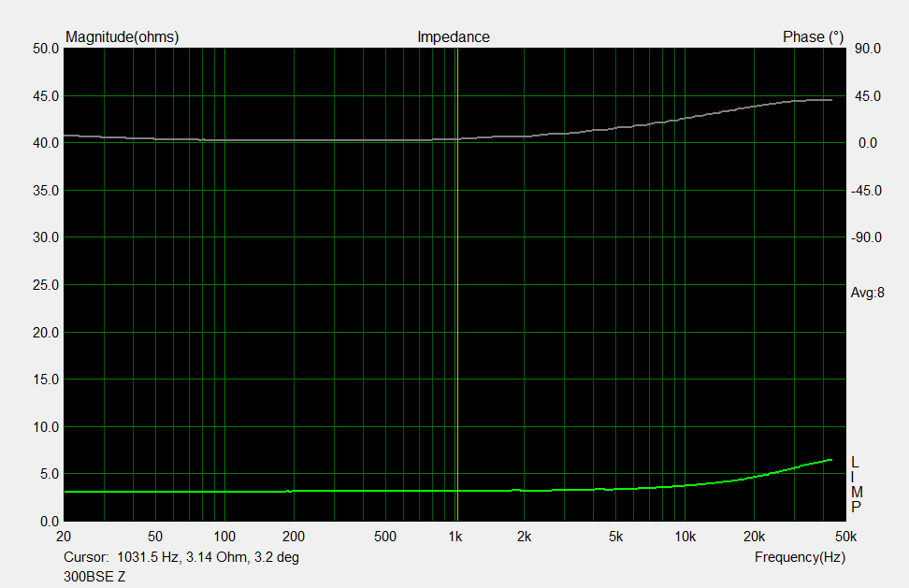Click the Magnitude(ohms) axis label
909x588 pixels.
pos(122,37)
